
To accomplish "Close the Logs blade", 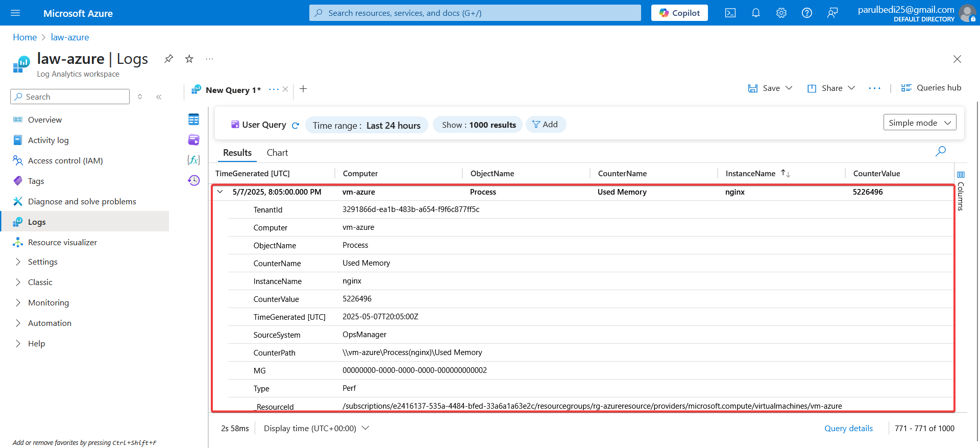I will (957, 59).
